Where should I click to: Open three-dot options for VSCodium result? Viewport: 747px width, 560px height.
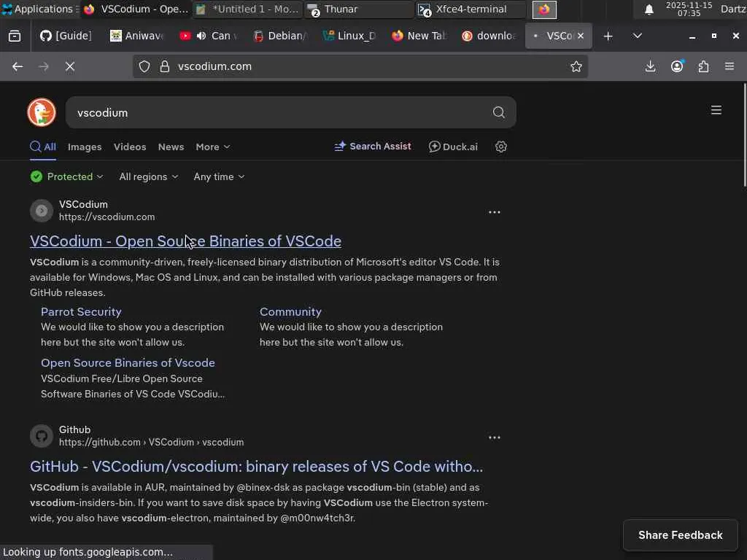coord(495,212)
